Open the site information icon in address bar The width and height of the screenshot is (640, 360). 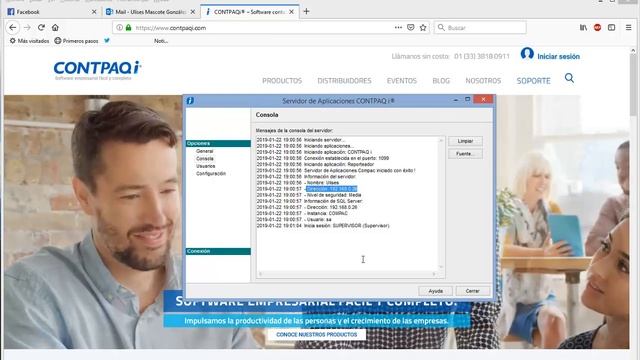[x=119, y=27]
